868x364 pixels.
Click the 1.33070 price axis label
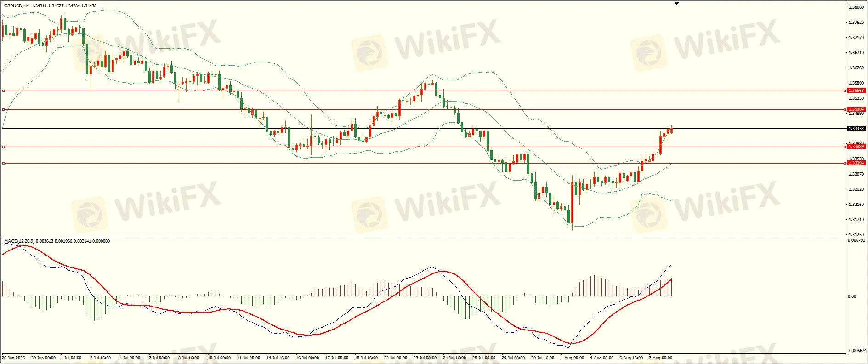pos(857,174)
